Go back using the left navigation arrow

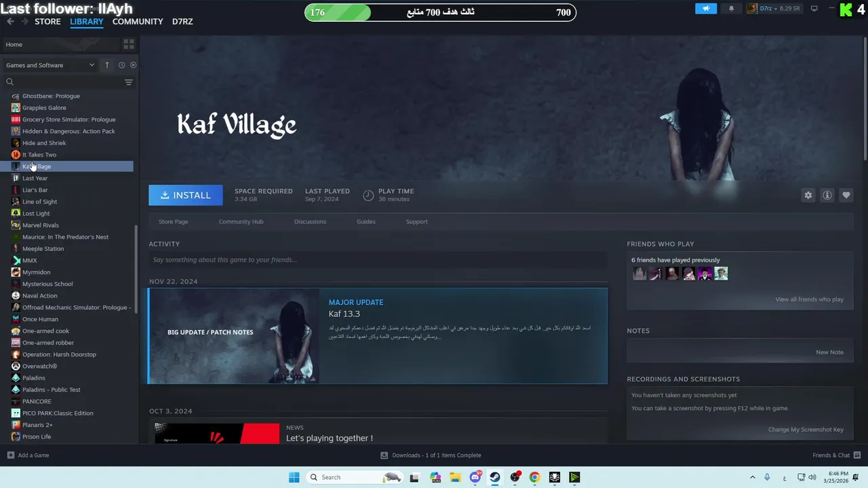click(x=10, y=22)
